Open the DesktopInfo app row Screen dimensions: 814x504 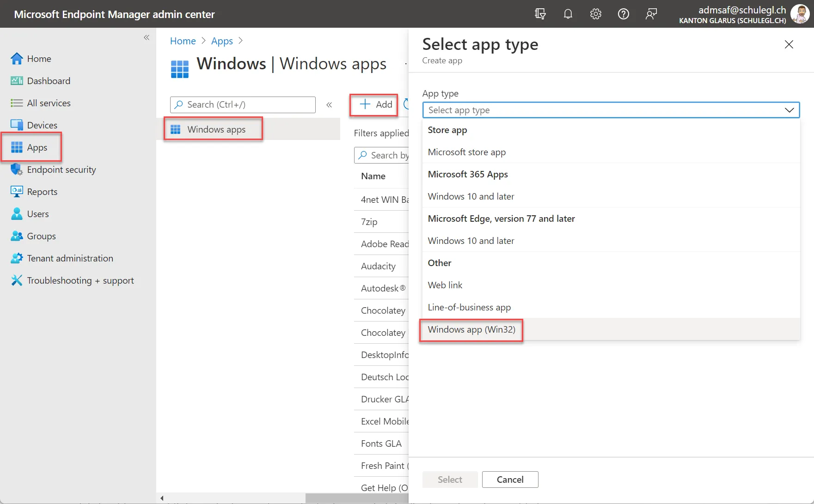pos(381,355)
